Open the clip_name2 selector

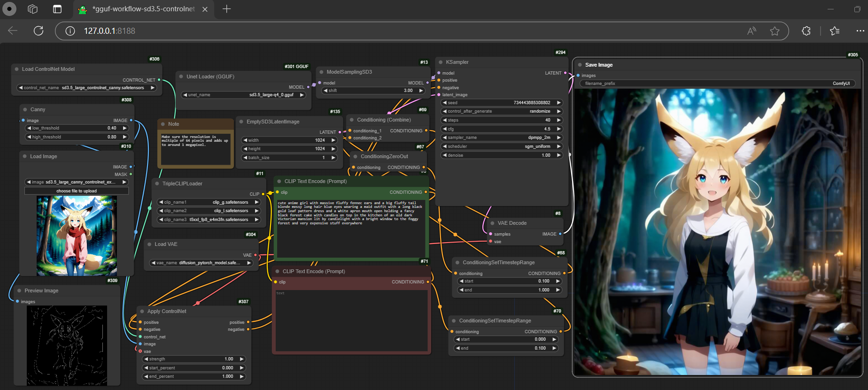coord(209,211)
